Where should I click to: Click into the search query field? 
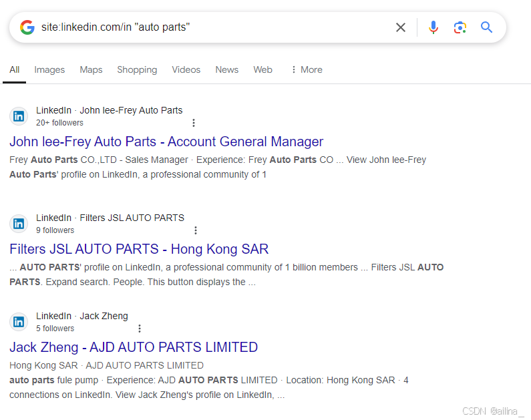pyautogui.click(x=213, y=27)
